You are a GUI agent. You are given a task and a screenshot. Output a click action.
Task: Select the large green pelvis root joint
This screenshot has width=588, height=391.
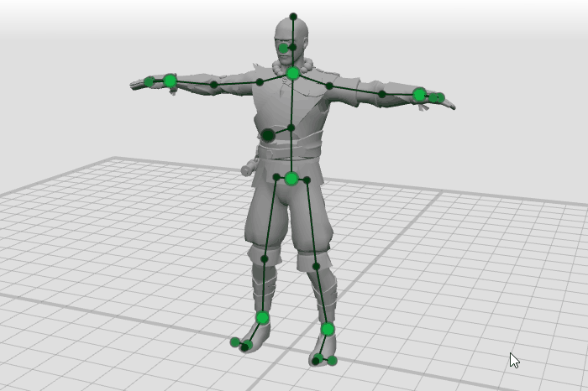coord(291,179)
